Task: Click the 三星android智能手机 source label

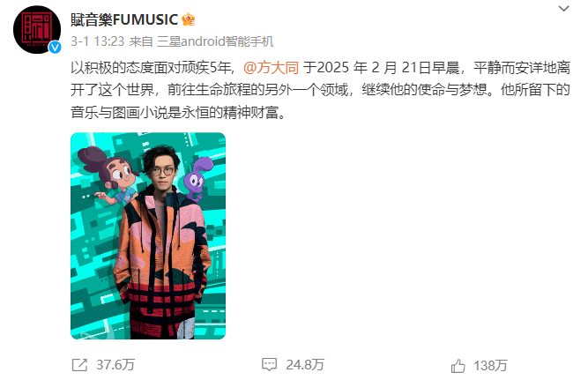Action: point(215,41)
